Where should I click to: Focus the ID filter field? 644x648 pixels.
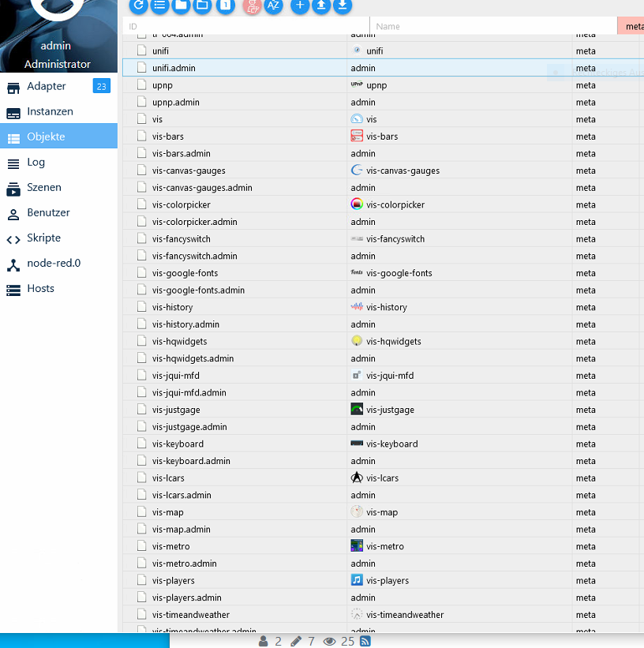246,26
